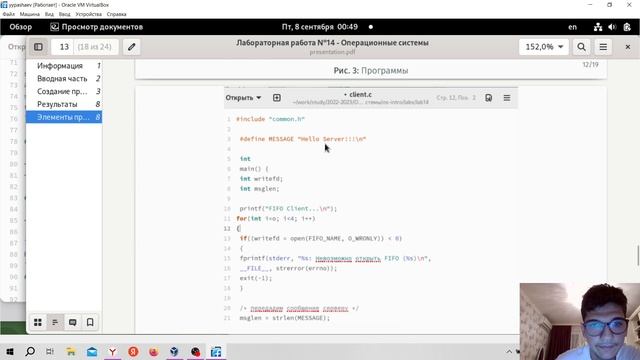Go to Результаты outline entry

pos(64,104)
